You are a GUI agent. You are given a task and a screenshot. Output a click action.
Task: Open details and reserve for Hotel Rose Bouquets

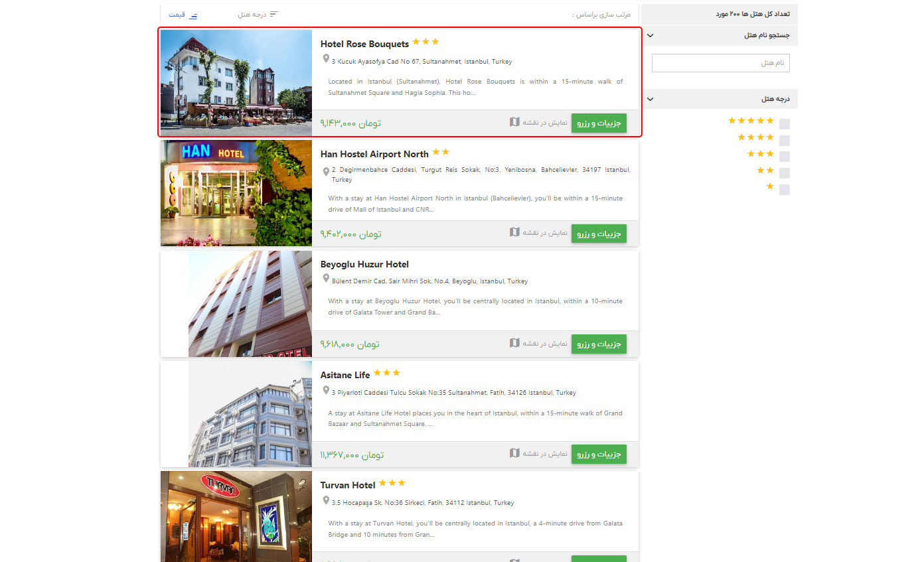click(x=599, y=123)
